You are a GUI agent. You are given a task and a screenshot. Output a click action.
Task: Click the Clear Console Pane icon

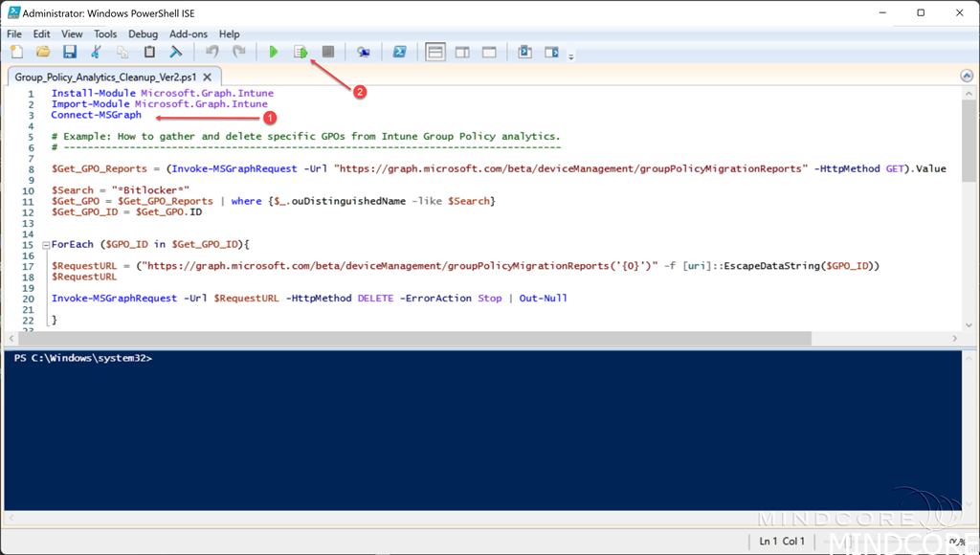coord(176,52)
